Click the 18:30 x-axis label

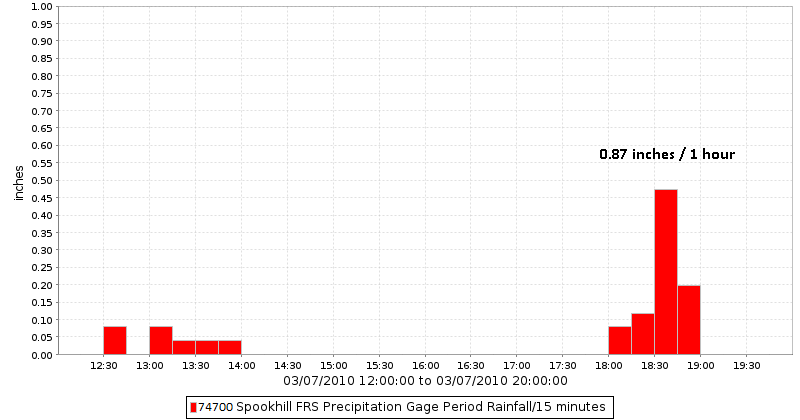pyautogui.click(x=655, y=366)
